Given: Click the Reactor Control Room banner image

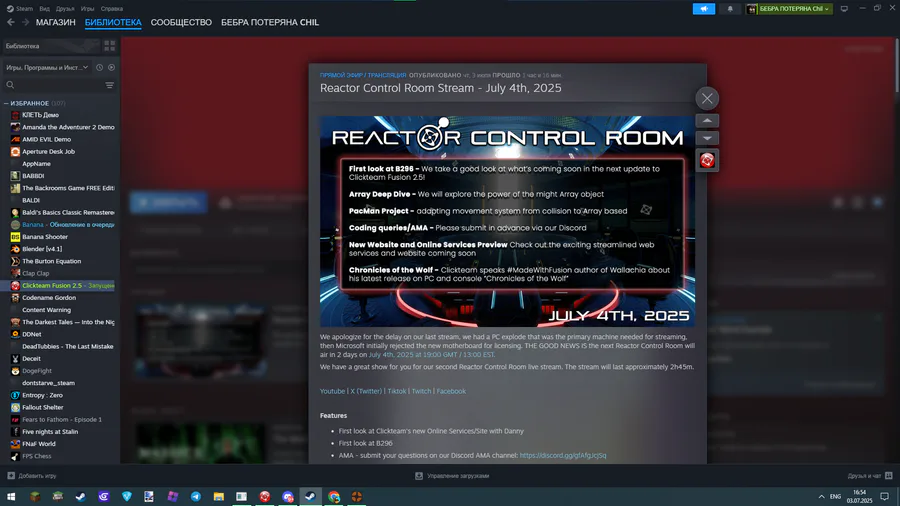Looking at the screenshot, I should 507,221.
